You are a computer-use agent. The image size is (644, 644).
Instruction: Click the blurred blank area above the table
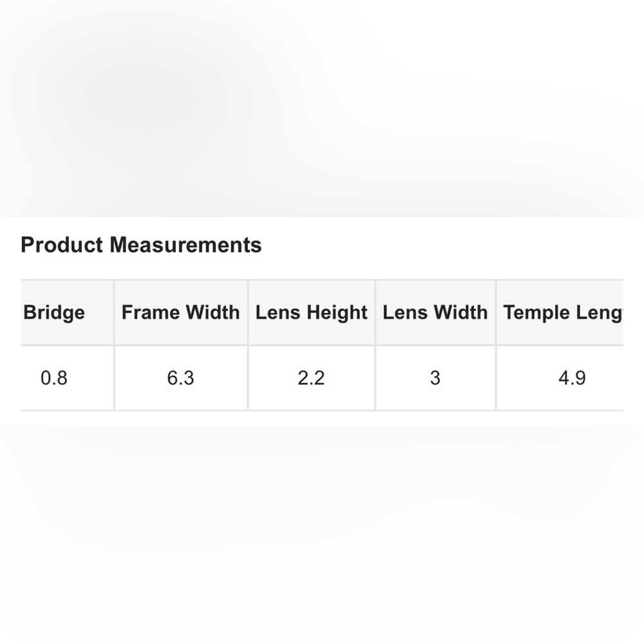[x=322, y=109]
